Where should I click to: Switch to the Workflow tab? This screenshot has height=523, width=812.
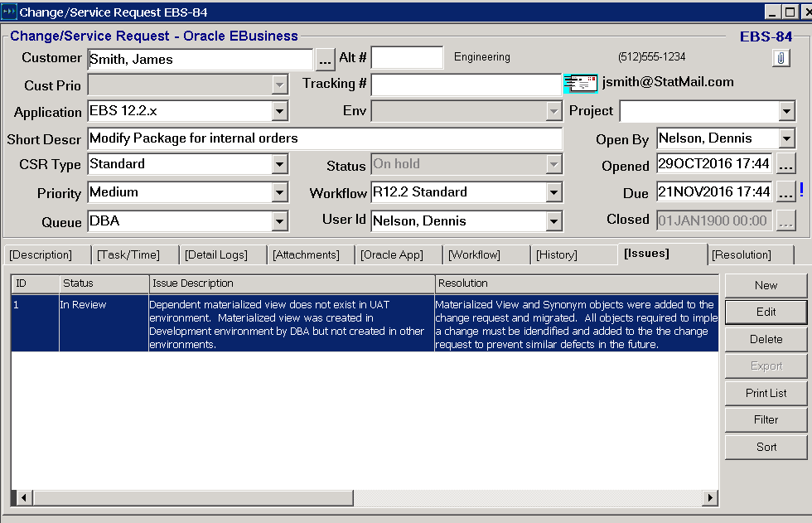coord(486,254)
